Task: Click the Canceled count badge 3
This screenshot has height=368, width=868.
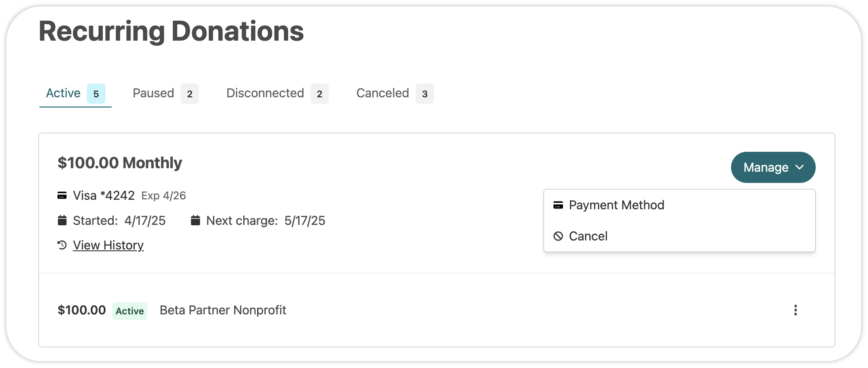Action: point(425,94)
